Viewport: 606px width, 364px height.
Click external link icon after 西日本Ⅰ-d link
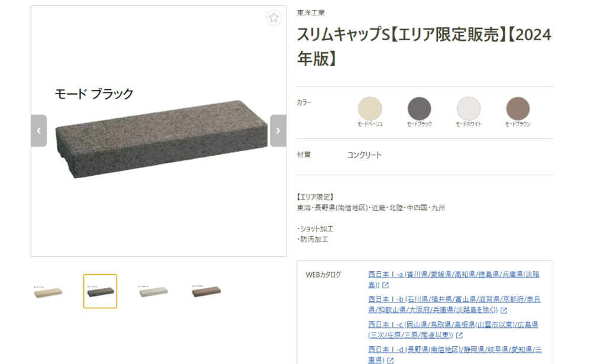coord(391,360)
